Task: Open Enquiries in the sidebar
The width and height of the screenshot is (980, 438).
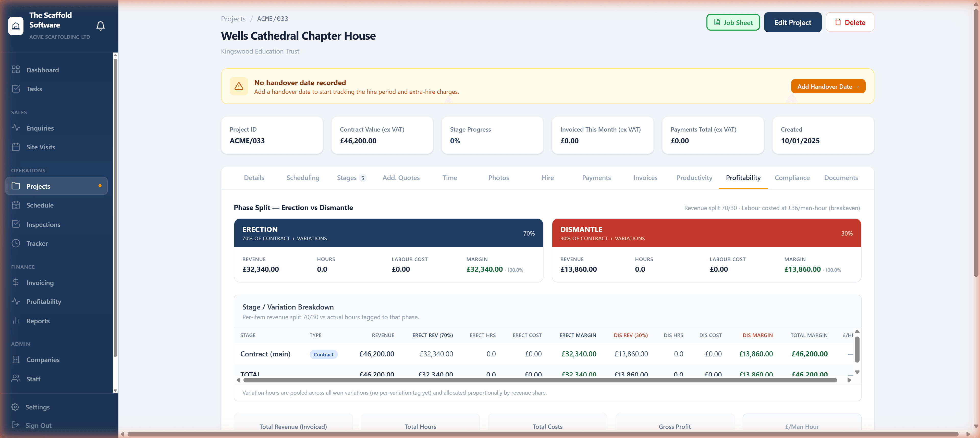Action: click(x=56, y=128)
